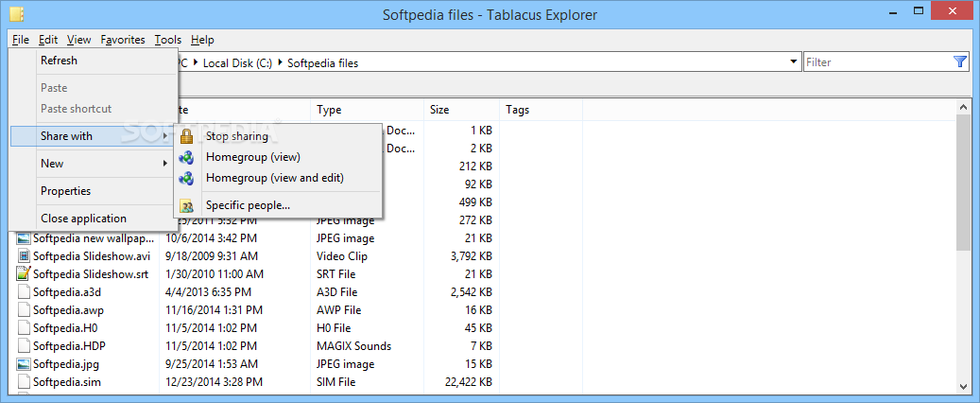980x403 pixels.
Task: Click the SIM File type cell
Action: click(x=335, y=382)
